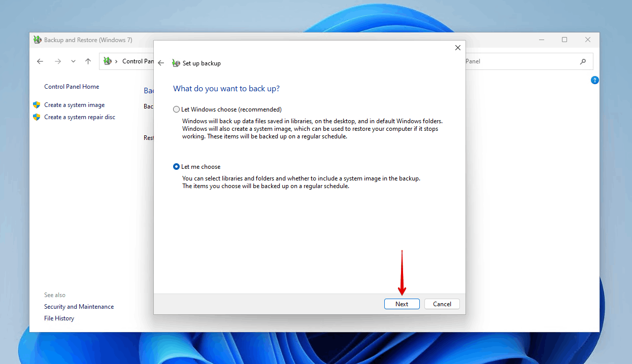Click the back arrow in Set up backup dialog
Screen dimensions: 632x364
[161, 63]
